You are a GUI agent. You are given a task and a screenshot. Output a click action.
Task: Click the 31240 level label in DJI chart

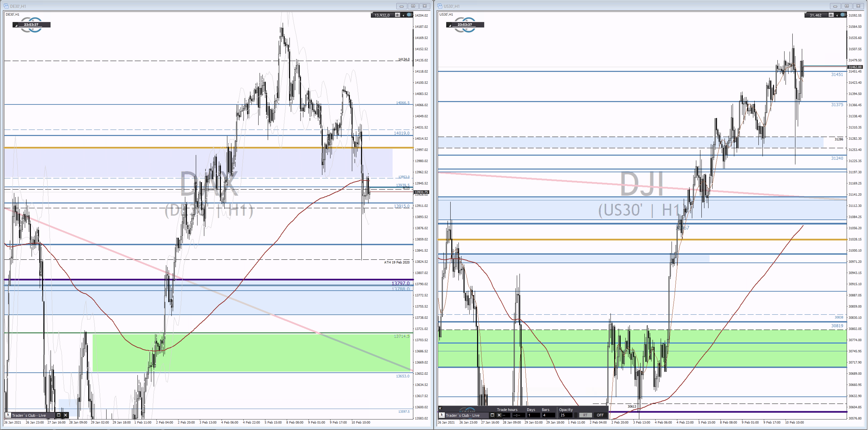837,158
